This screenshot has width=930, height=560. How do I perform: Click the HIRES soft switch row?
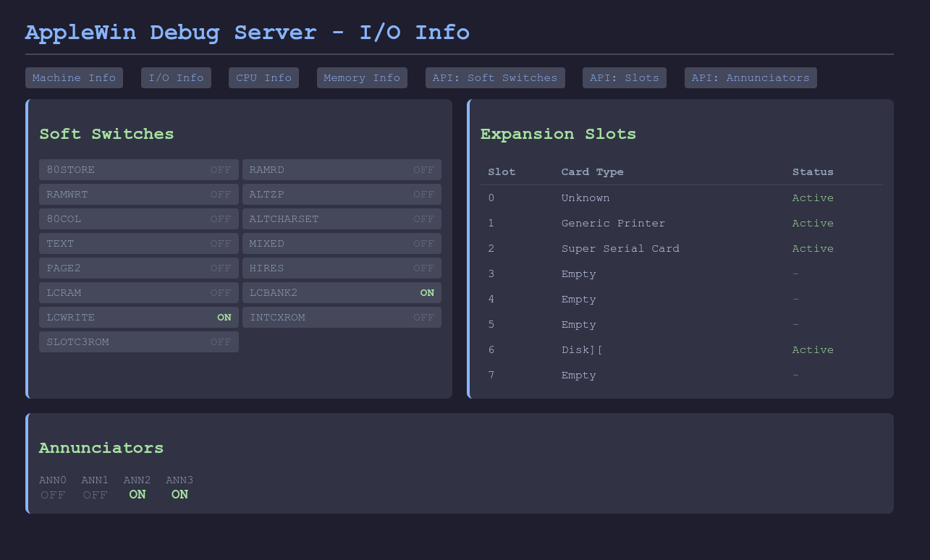pos(342,268)
